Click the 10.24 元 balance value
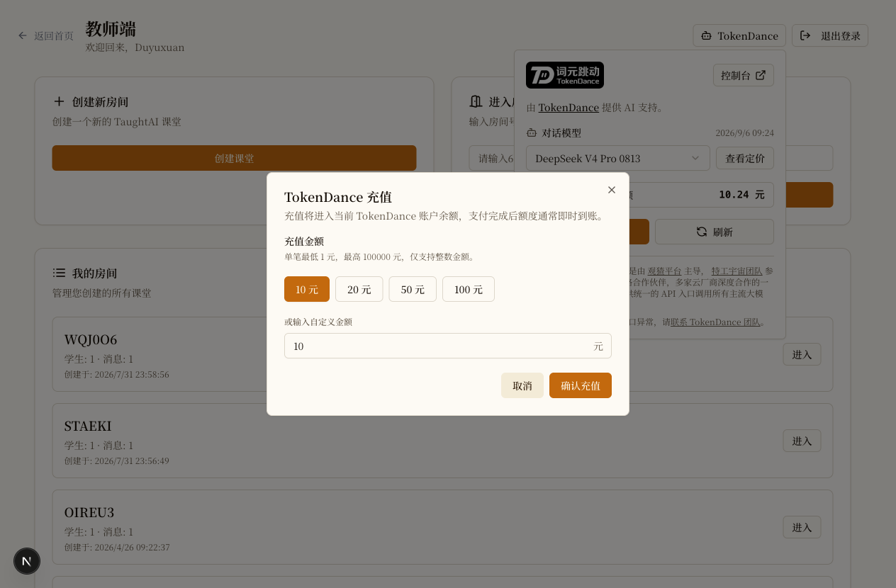This screenshot has width=896, height=588. click(x=741, y=194)
